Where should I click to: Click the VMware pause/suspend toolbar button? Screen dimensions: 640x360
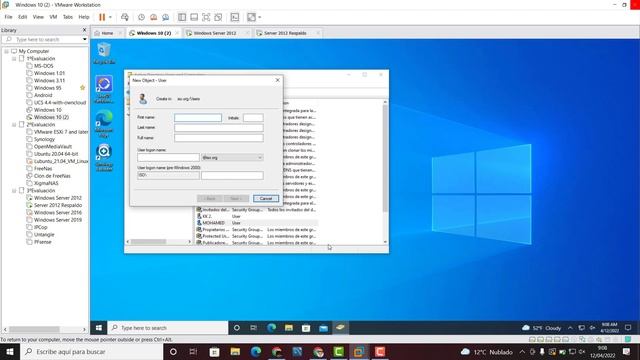tap(102, 17)
